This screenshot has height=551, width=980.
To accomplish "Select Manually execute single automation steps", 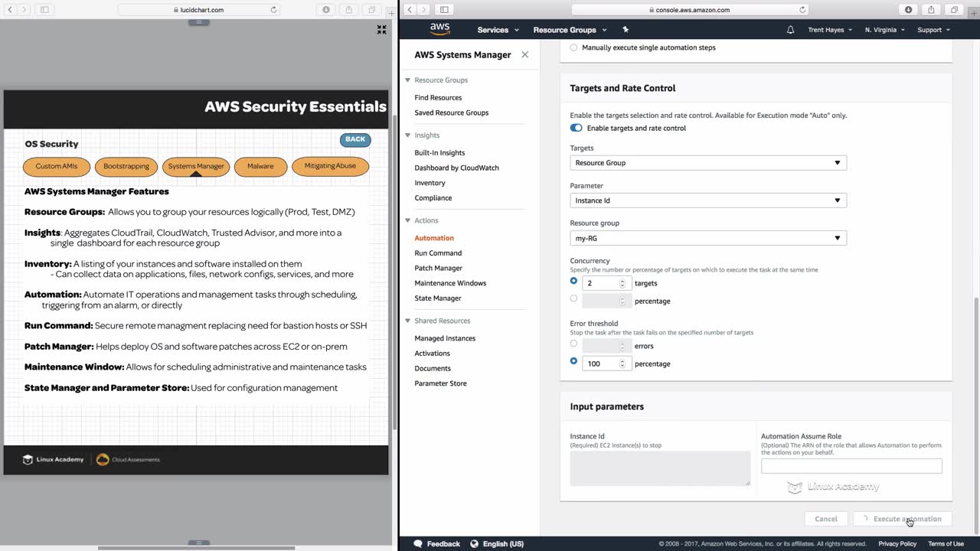I will 573,47.
